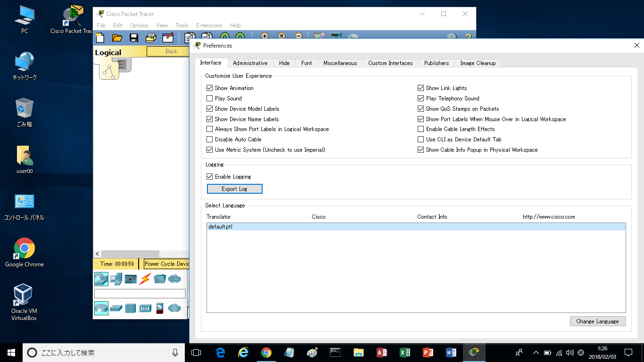
Task: Open the Font preferences tab
Action: [x=306, y=63]
